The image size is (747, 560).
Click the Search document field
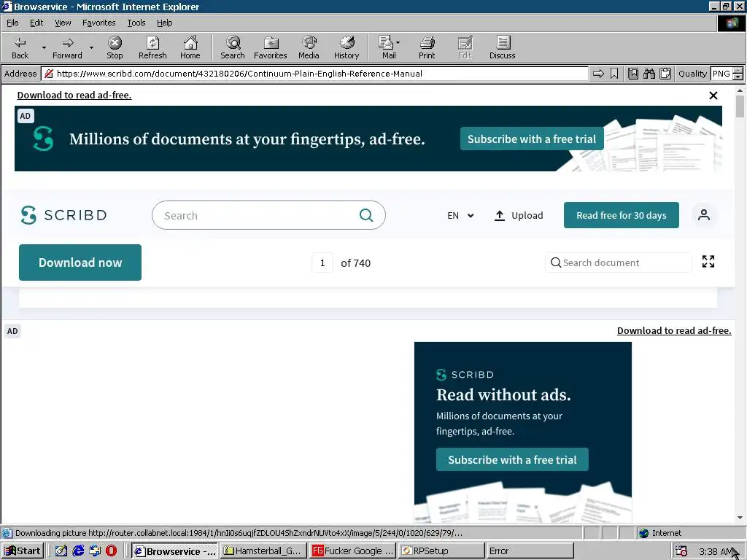point(618,262)
